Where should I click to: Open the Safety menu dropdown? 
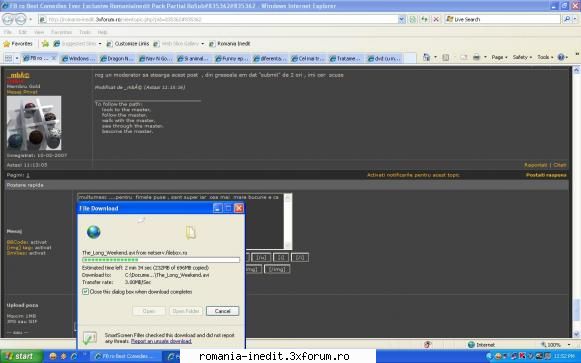522,57
